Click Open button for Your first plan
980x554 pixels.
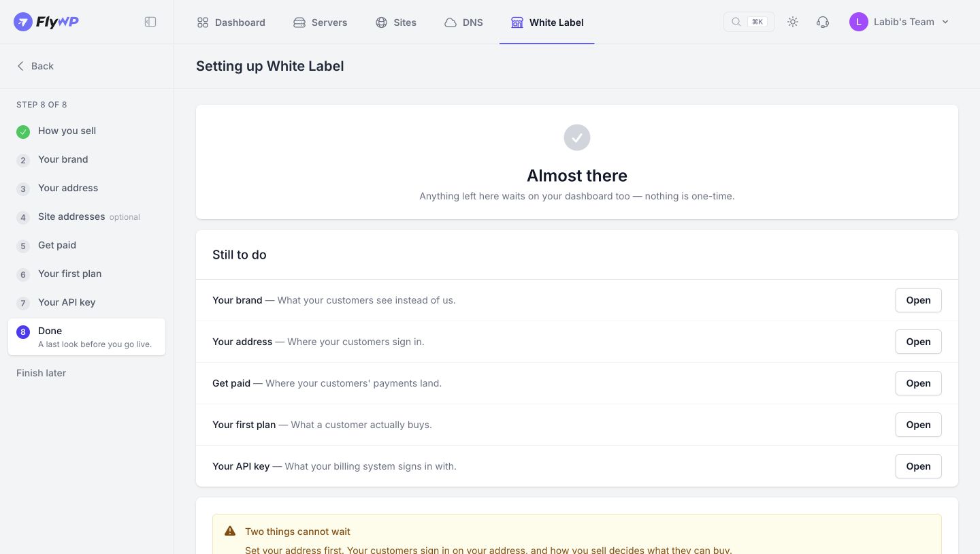(918, 425)
